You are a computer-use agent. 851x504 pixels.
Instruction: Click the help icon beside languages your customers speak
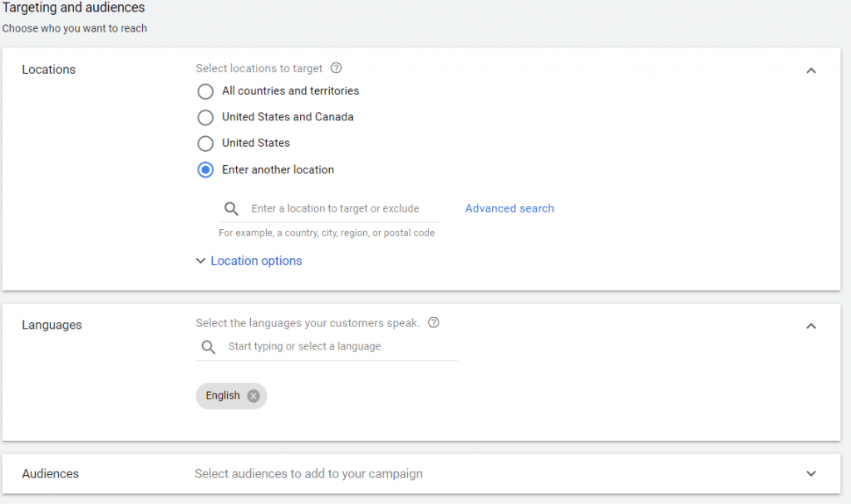433,323
